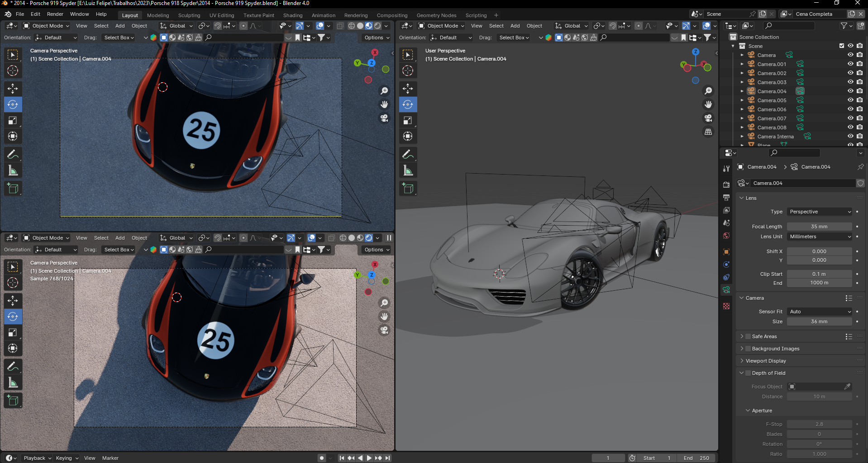Screen dimensions: 868x463
Task: Hide Camera.008 in viewport via eye icon
Action: (x=850, y=127)
